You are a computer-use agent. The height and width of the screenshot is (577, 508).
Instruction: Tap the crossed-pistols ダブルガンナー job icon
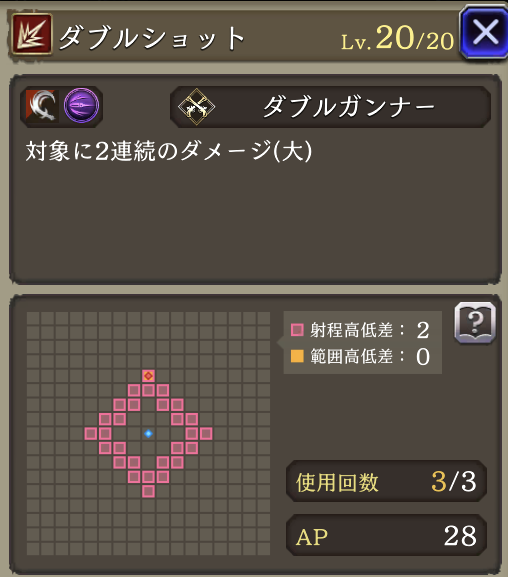point(196,106)
